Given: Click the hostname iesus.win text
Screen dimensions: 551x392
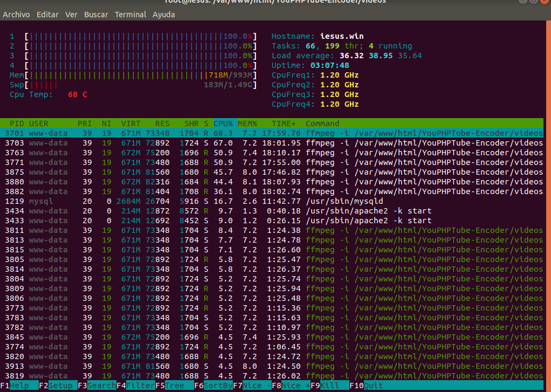Looking at the screenshot, I should point(342,36).
